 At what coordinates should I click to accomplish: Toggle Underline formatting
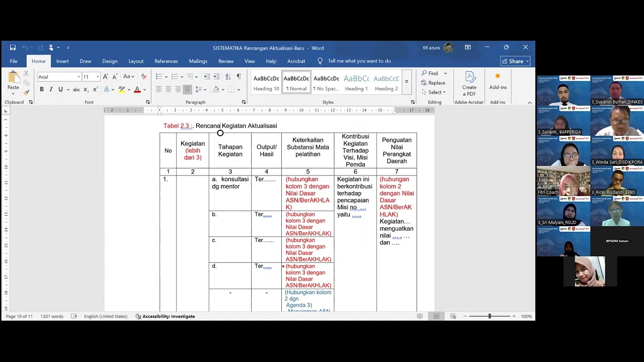60,89
